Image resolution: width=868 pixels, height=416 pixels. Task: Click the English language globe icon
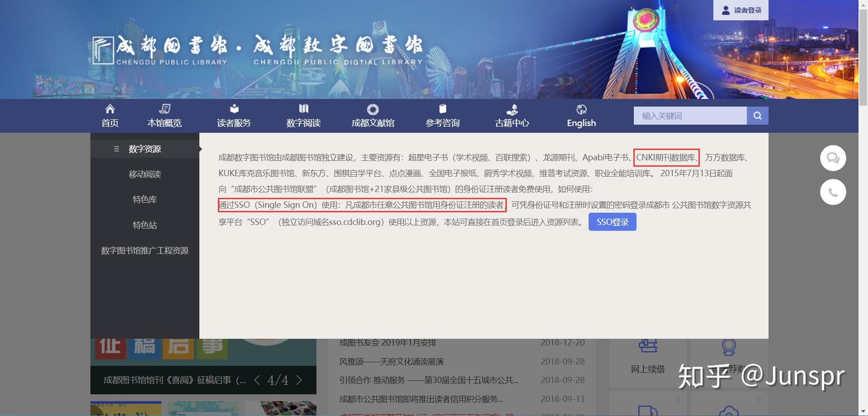point(581,109)
